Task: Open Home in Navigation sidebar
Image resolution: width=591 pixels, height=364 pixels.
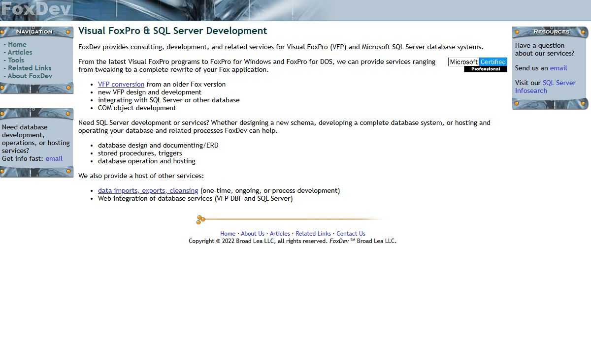Action: click(17, 44)
